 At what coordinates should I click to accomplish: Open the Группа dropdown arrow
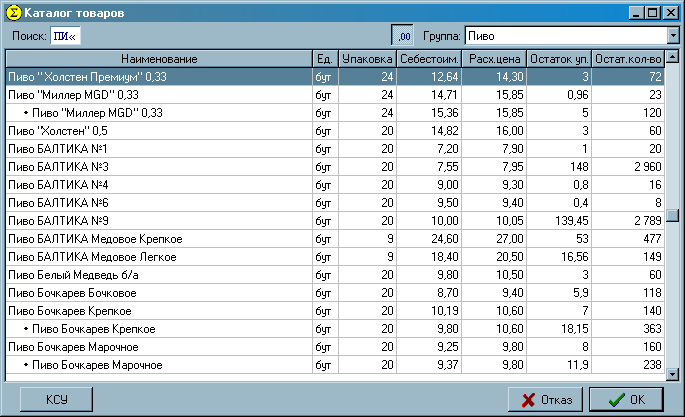[673, 35]
